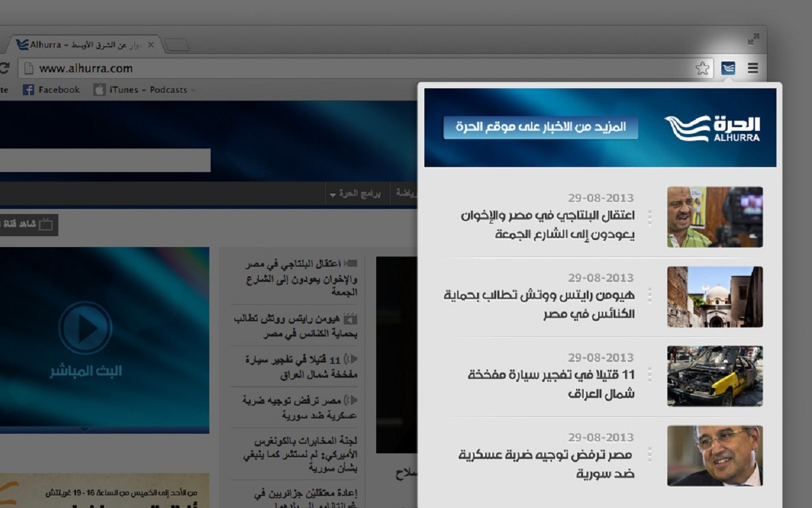Click the Alhurra logo in popup header
The width and height of the screenshot is (812, 508).
(x=712, y=128)
